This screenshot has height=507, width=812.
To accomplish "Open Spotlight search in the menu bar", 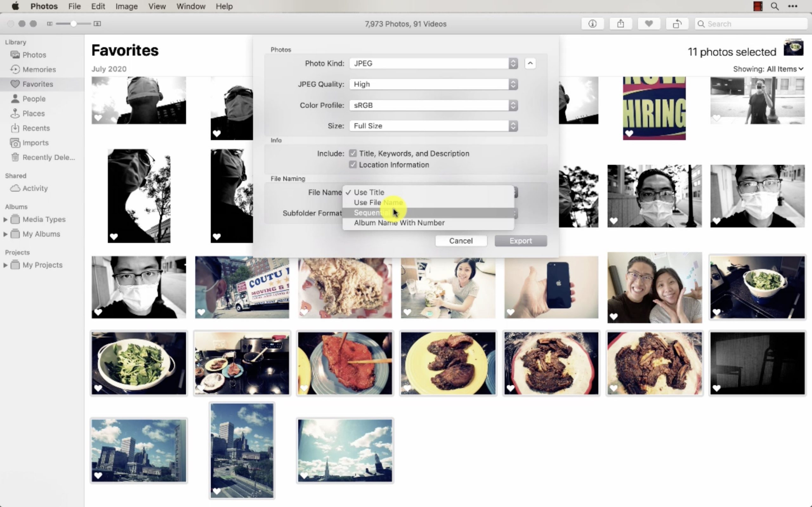I will coord(775,6).
